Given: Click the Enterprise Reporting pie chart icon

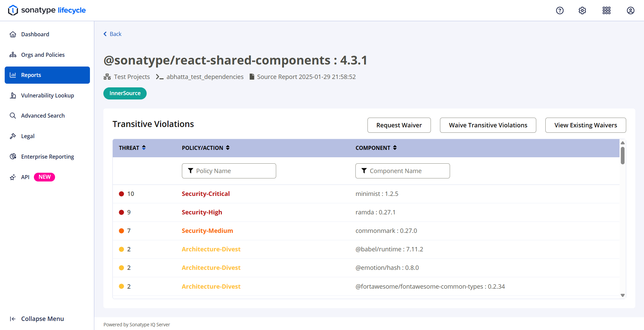Looking at the screenshot, I should click(x=13, y=157).
